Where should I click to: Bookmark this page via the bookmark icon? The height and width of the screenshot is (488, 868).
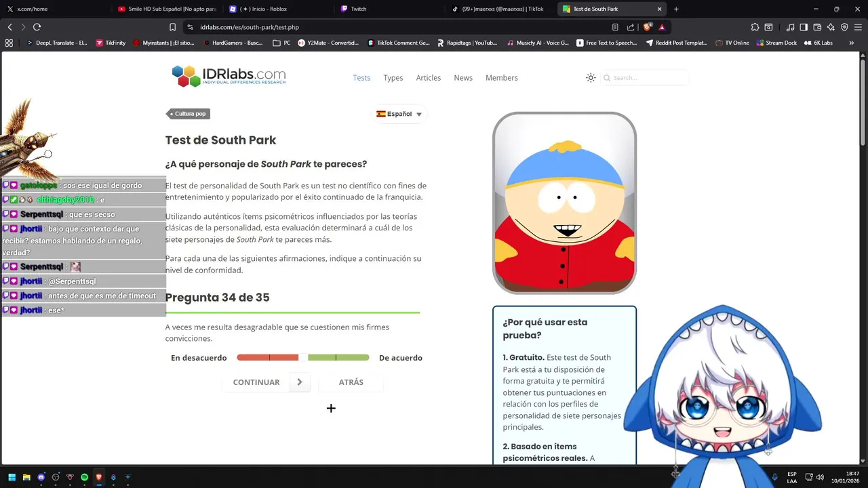[172, 27]
